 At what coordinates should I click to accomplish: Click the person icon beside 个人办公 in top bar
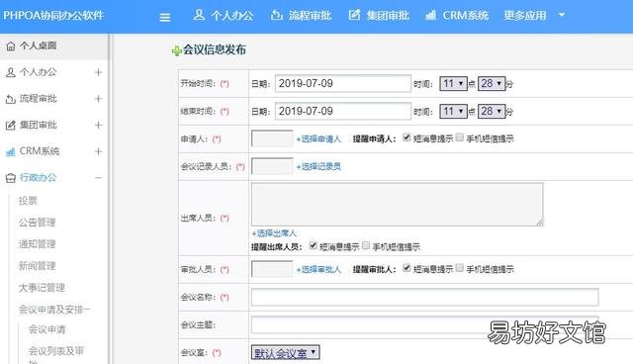click(199, 15)
